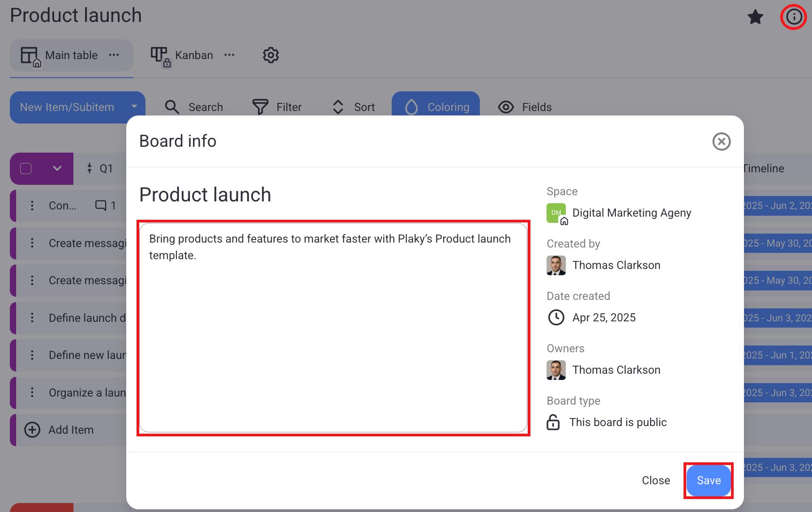Toggle Fields visibility eye icon
This screenshot has width=812, height=512.
(506, 107)
